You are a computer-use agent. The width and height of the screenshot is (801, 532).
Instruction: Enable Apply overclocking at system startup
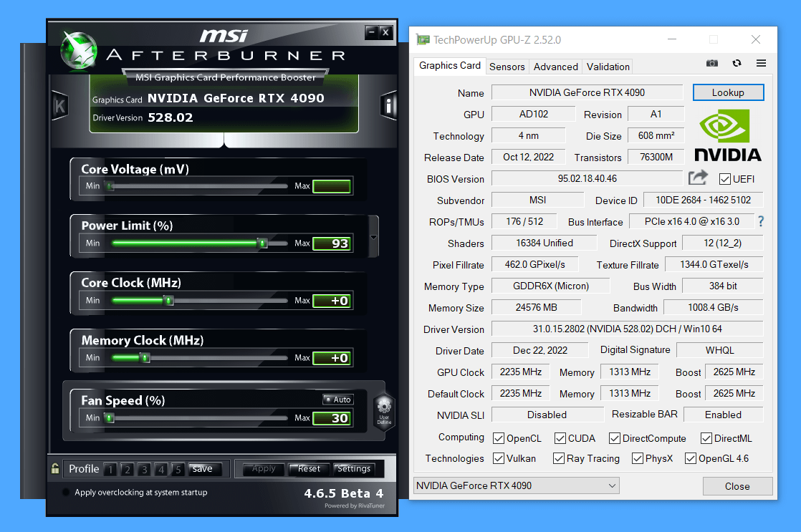65,492
